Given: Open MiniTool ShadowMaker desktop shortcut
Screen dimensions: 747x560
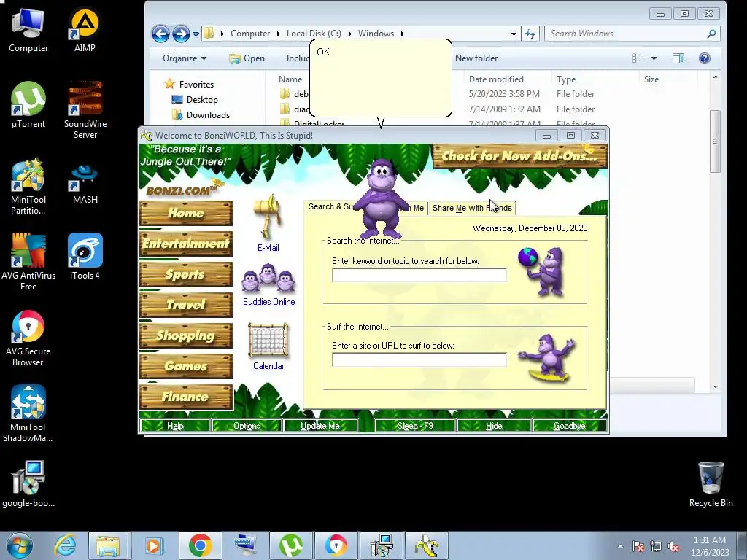Looking at the screenshot, I should pos(28,413).
